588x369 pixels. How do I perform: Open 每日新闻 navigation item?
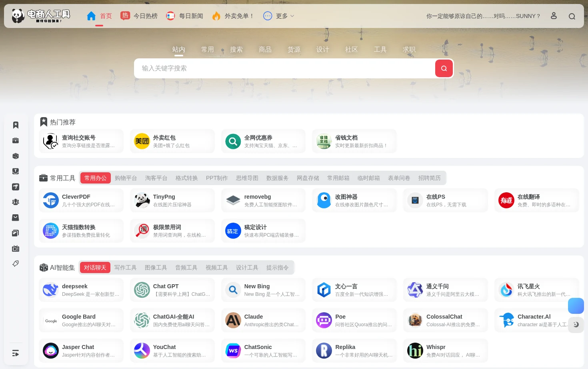click(185, 16)
